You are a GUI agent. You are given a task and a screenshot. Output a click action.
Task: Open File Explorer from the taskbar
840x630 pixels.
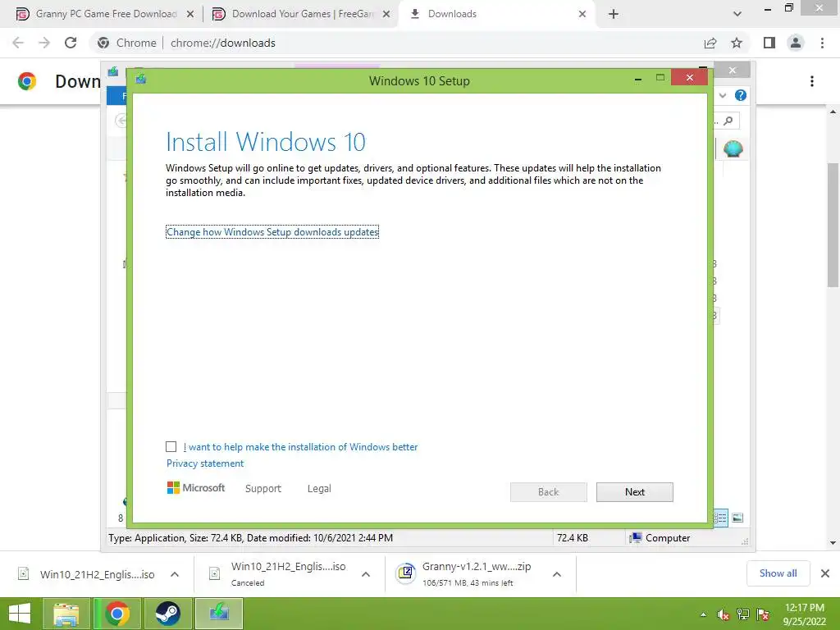66,614
